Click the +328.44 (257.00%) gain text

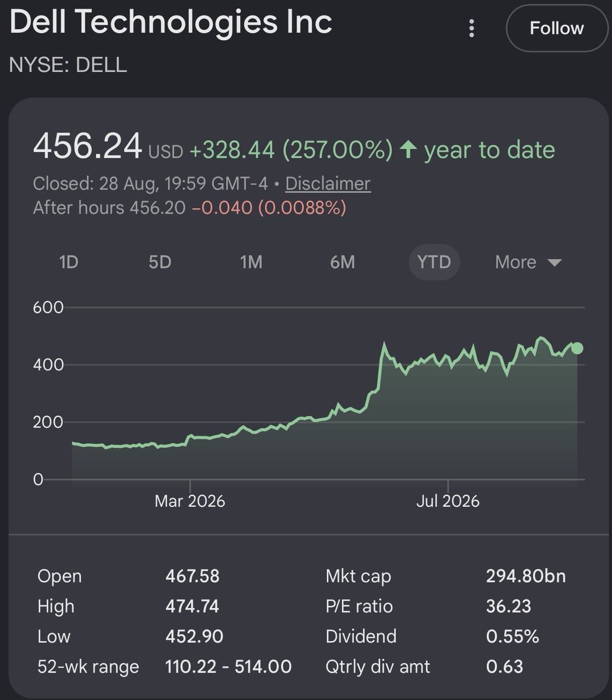[x=290, y=150]
